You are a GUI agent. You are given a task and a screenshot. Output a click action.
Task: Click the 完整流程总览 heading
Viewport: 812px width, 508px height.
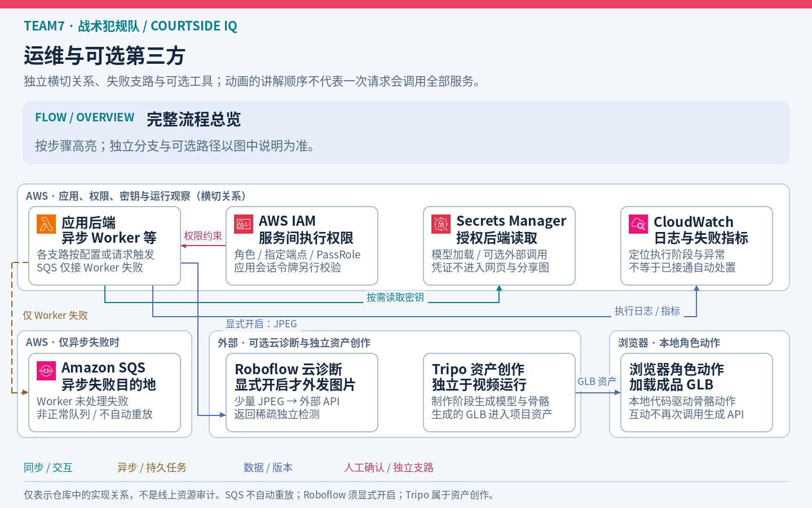coord(193,120)
